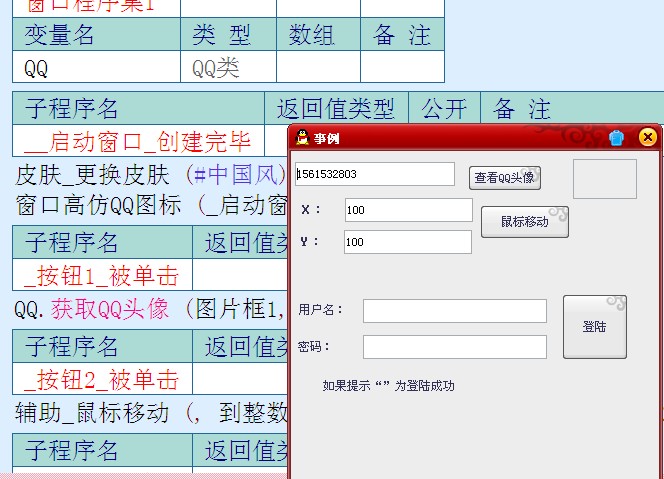Close the 事例 window with the X button
Viewport: 664px width, 479px height.
pyautogui.click(x=647, y=137)
